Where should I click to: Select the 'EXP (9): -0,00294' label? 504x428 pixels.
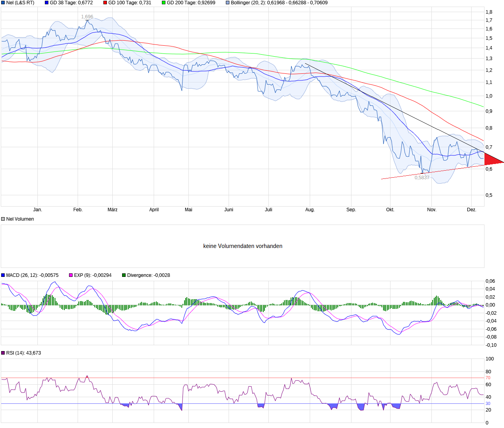coord(93,275)
